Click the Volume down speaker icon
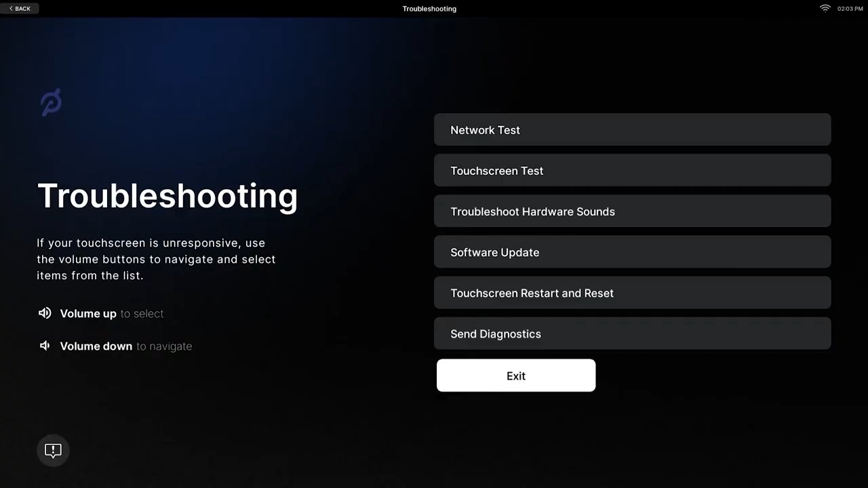Viewport: 868px width, 488px height. (44, 346)
